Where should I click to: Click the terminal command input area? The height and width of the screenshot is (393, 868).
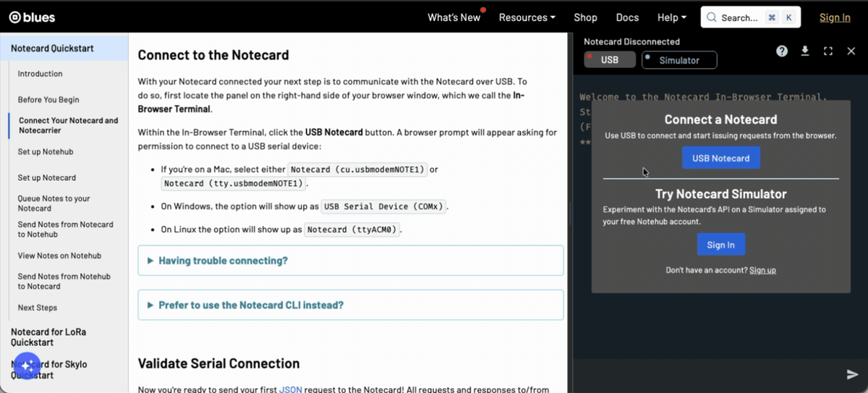tap(709, 374)
